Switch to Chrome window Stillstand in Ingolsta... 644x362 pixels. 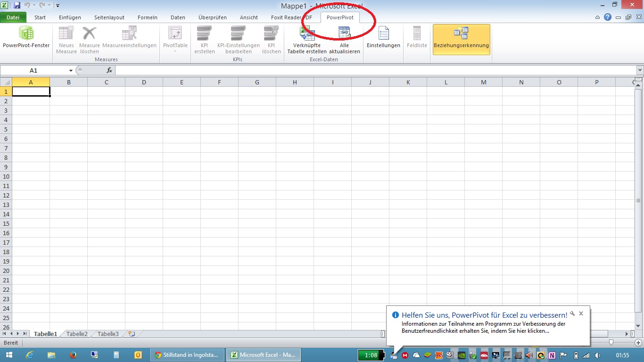click(187, 355)
